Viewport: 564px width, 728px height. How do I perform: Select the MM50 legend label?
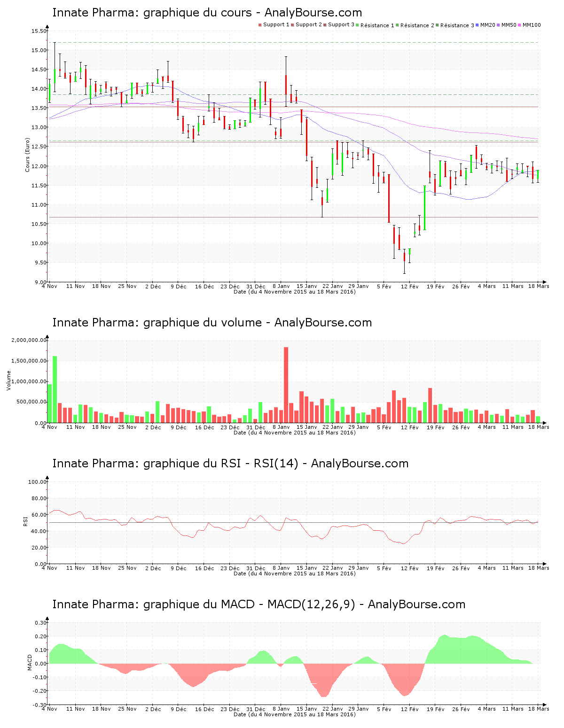pos(509,24)
